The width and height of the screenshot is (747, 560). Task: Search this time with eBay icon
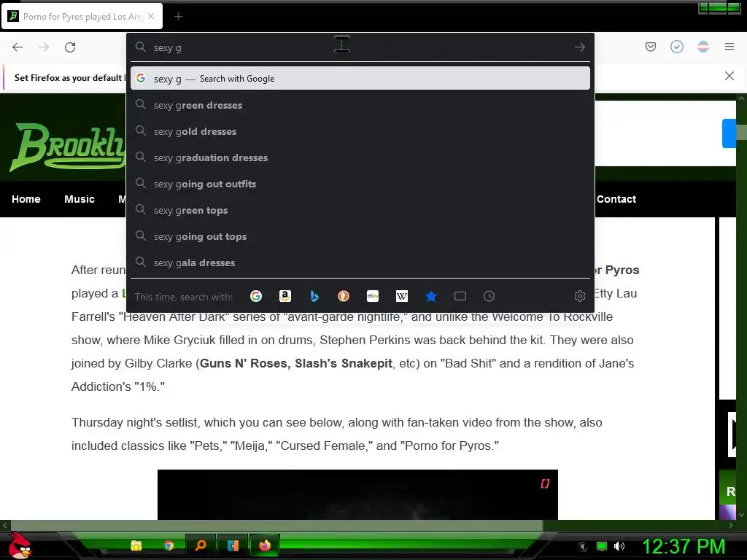373,296
